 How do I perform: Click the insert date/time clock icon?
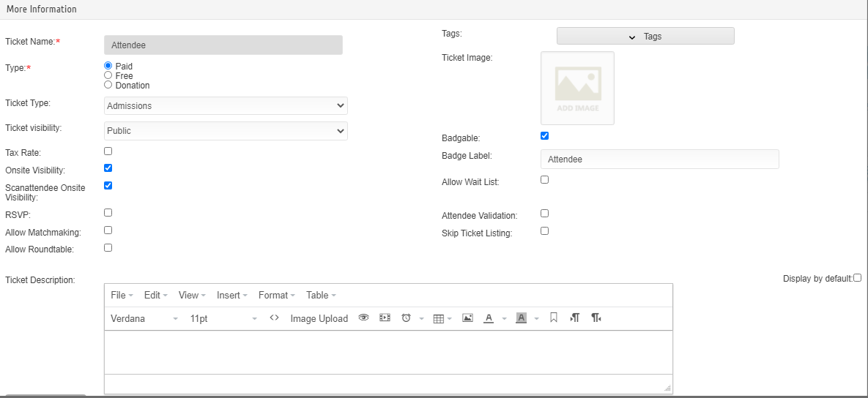(x=406, y=318)
